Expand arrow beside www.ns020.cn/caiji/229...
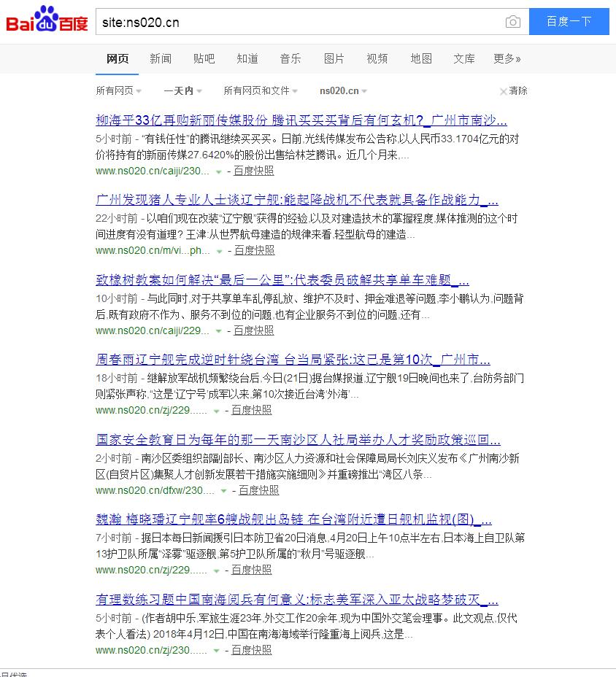 [x=218, y=331]
